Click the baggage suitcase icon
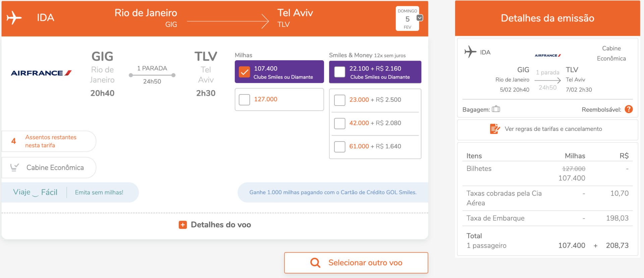644x278 pixels. pyautogui.click(x=496, y=109)
